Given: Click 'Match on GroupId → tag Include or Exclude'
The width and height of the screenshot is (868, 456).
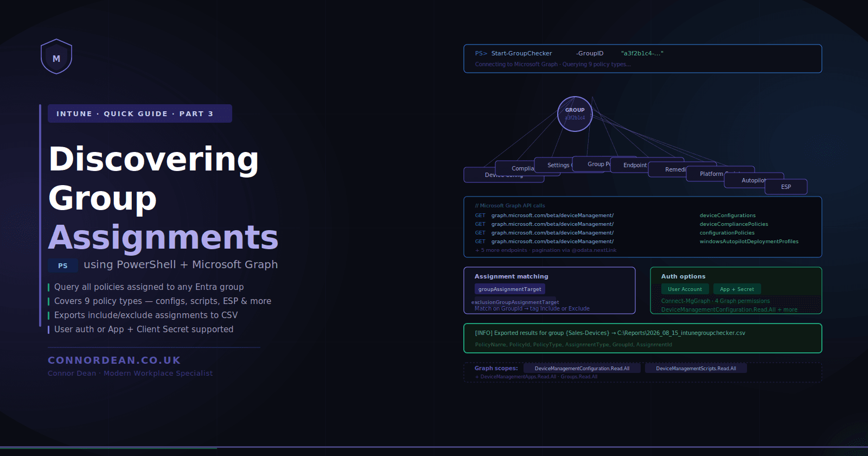Looking at the screenshot, I should (532, 308).
